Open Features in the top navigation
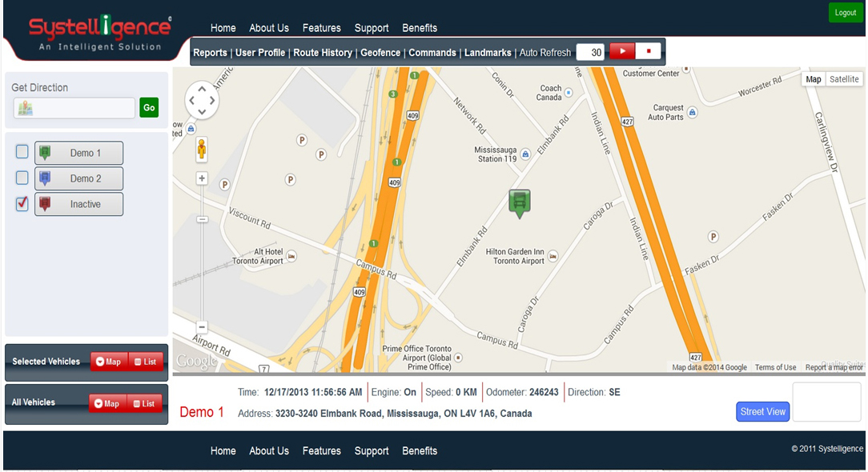This screenshot has height=472, width=868. [x=322, y=28]
